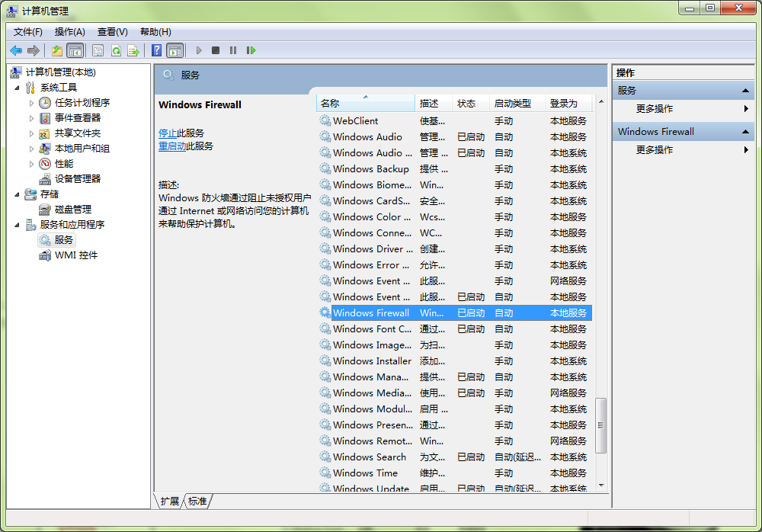Click the Restart Service icon
The image size is (762, 532).
[251, 50]
